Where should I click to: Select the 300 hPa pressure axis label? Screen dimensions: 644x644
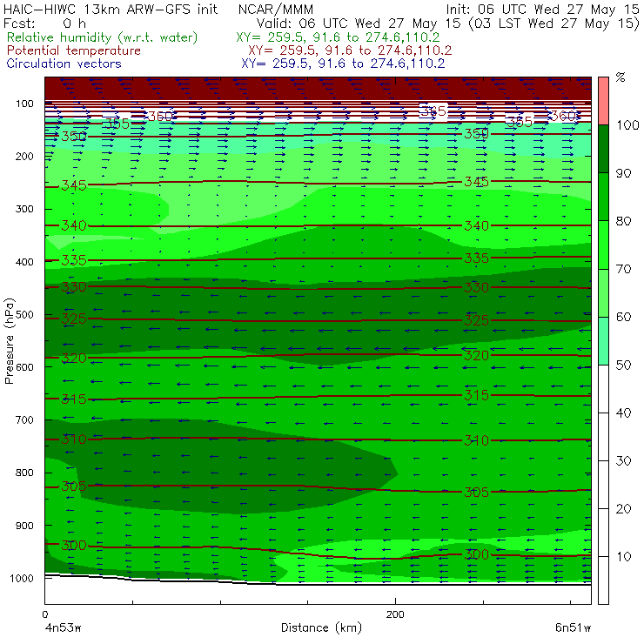point(24,209)
